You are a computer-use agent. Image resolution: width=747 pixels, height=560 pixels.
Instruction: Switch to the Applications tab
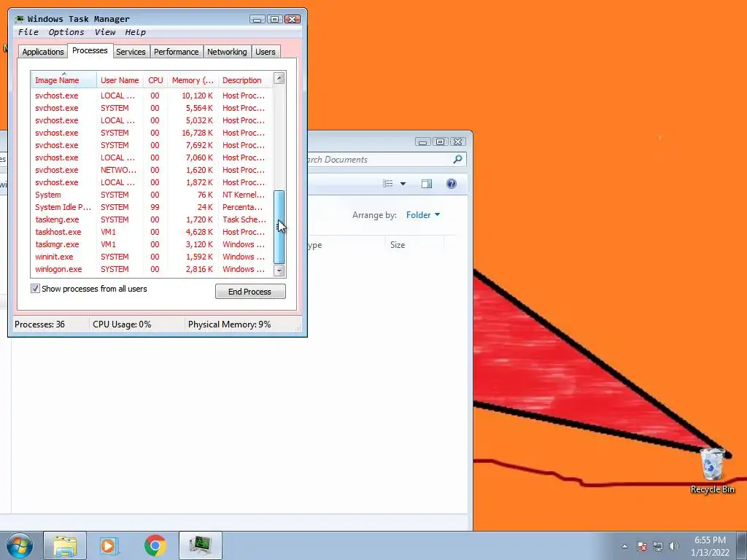point(43,52)
